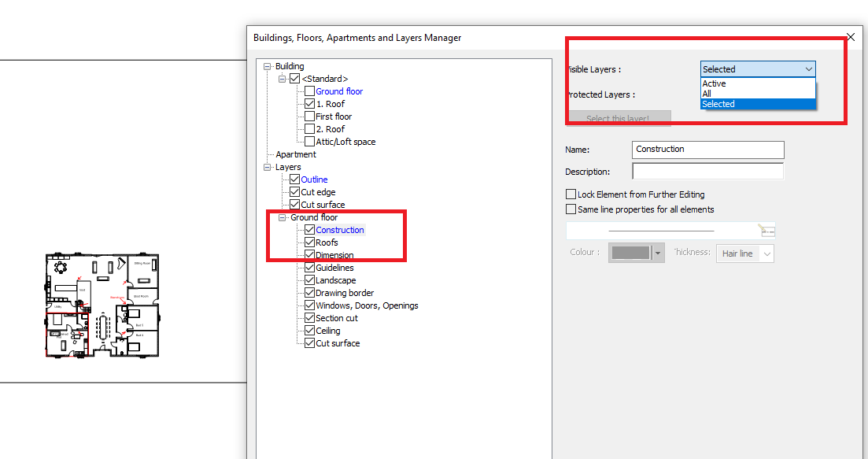Hide the Roofs layer via checkbox
This screenshot has width=868, height=459.
[x=310, y=242]
